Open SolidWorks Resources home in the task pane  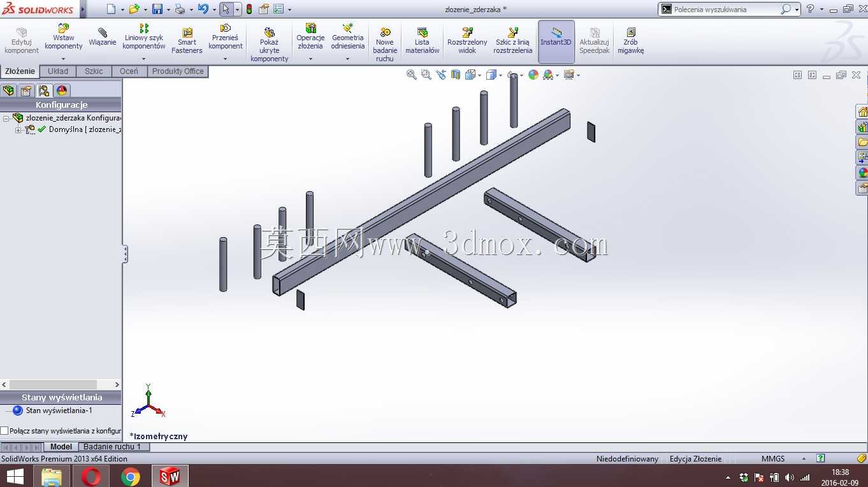(x=862, y=112)
